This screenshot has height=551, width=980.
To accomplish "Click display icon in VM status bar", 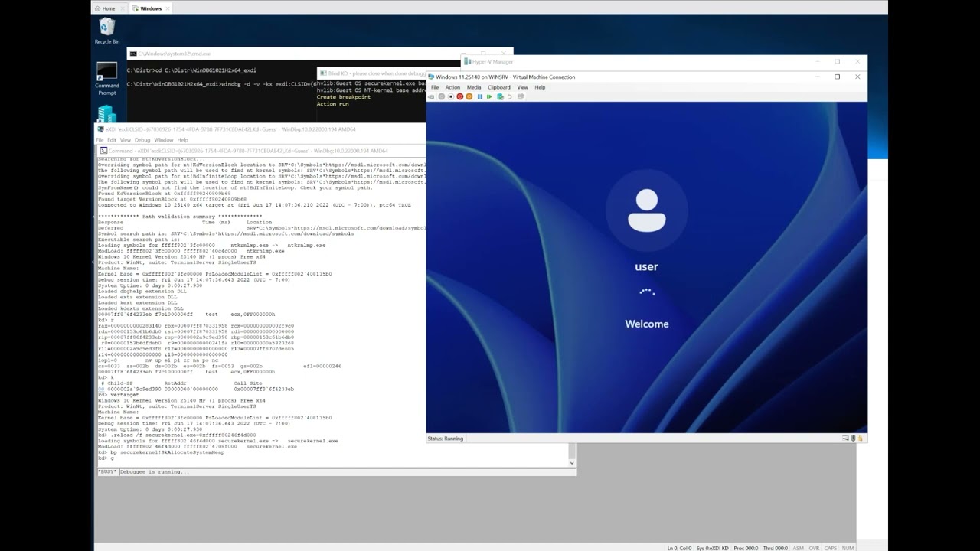I will 845,438.
